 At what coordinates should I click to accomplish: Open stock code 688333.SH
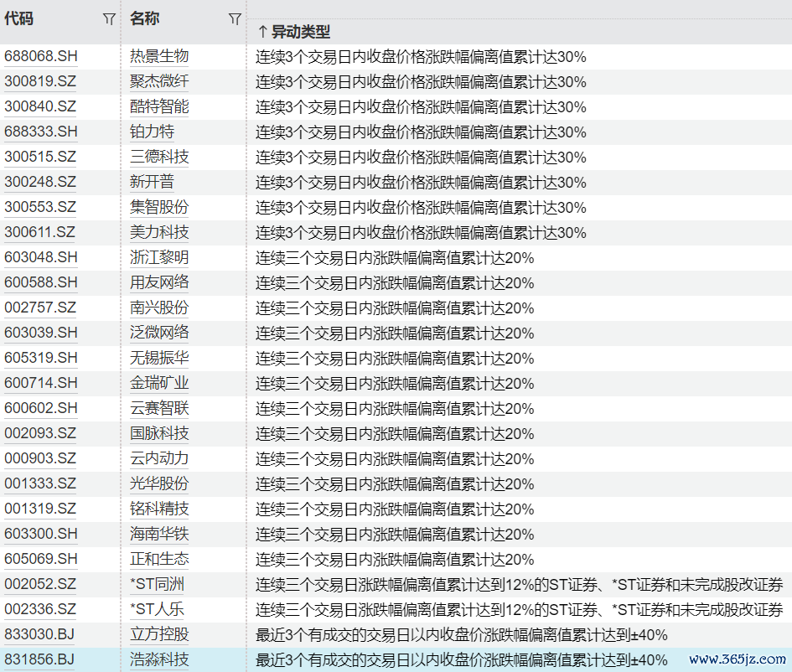[x=41, y=132]
